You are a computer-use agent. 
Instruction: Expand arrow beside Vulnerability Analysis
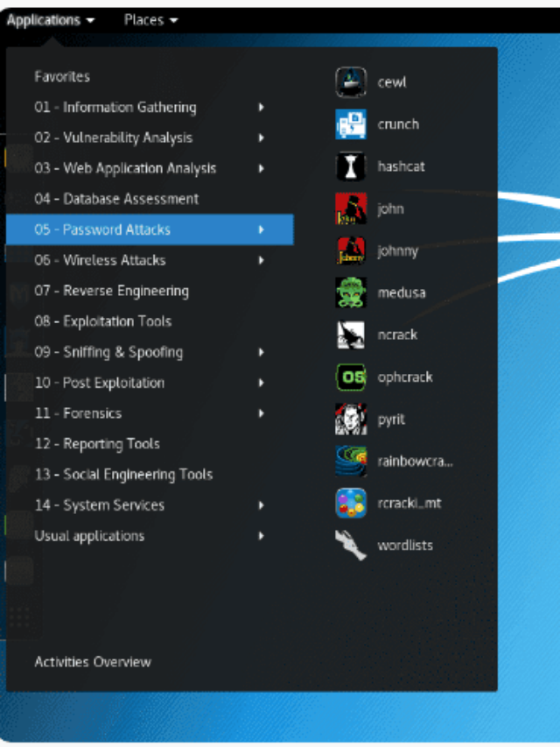[261, 137]
